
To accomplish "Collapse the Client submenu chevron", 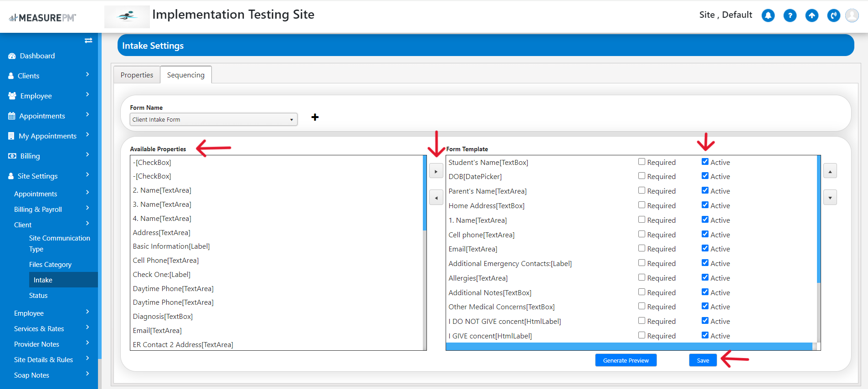I will (87, 224).
